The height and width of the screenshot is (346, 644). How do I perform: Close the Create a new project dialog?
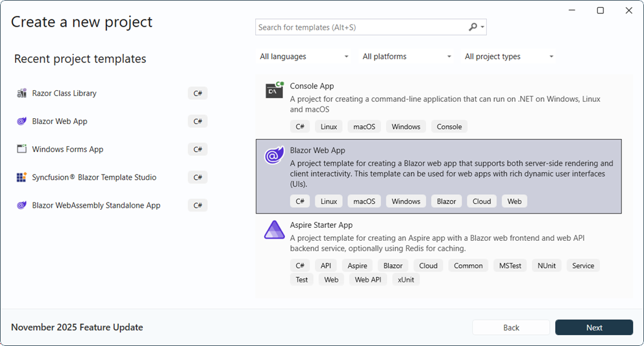coord(629,10)
